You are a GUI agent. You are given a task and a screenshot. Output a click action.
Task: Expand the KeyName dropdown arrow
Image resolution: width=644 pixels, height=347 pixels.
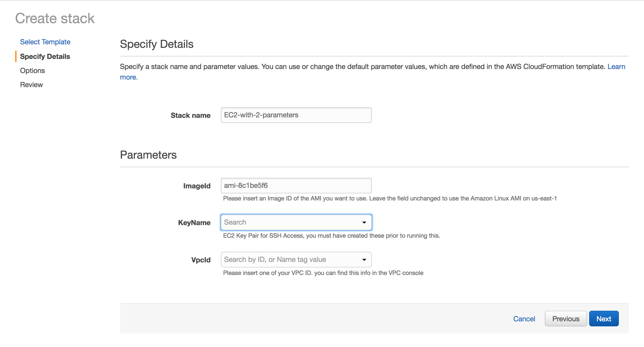pos(364,222)
